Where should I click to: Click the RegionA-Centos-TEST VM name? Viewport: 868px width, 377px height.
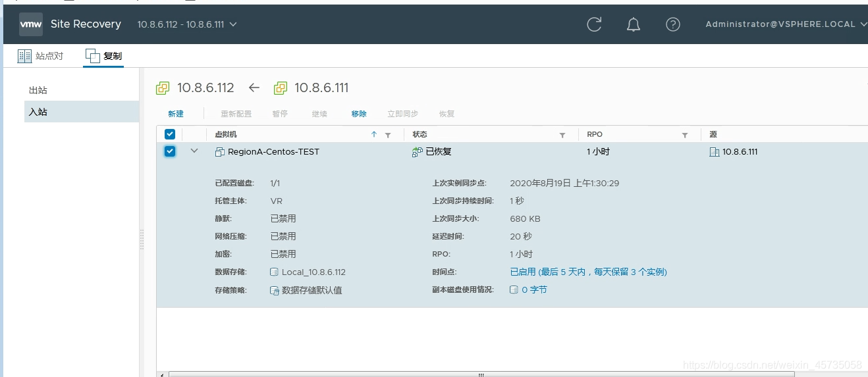273,151
